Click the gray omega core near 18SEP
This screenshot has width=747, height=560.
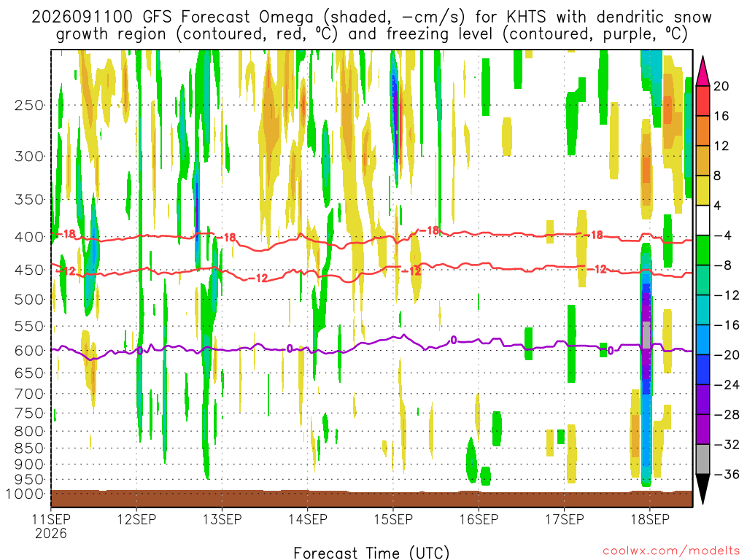(x=646, y=335)
